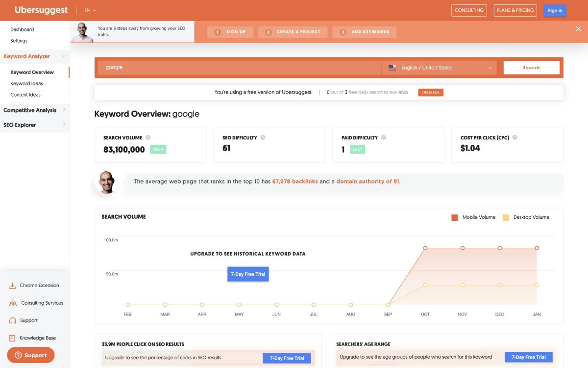The width and height of the screenshot is (588, 368).
Task: Click the SEO Difficulty info icon
Action: click(263, 138)
